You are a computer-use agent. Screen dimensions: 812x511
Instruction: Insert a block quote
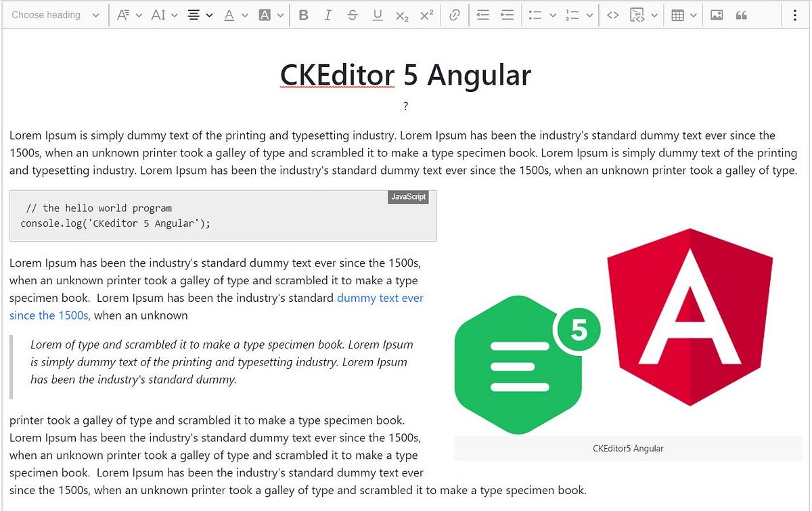pyautogui.click(x=741, y=14)
